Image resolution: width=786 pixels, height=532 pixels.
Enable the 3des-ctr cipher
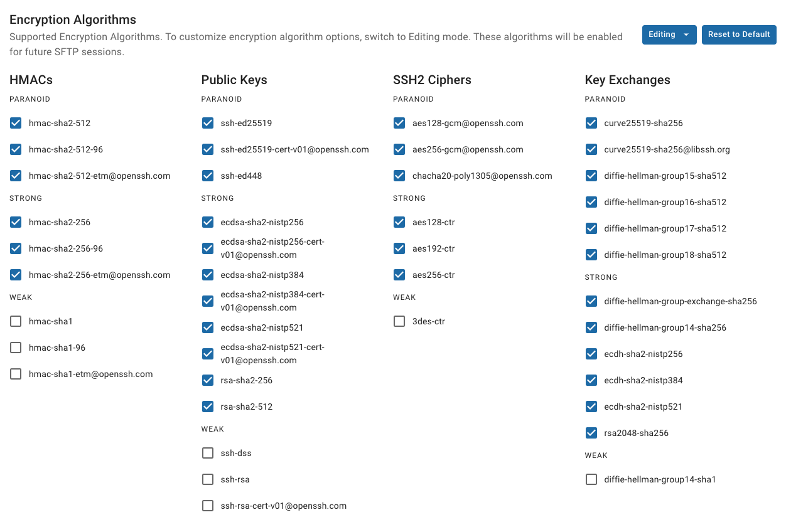[399, 321]
